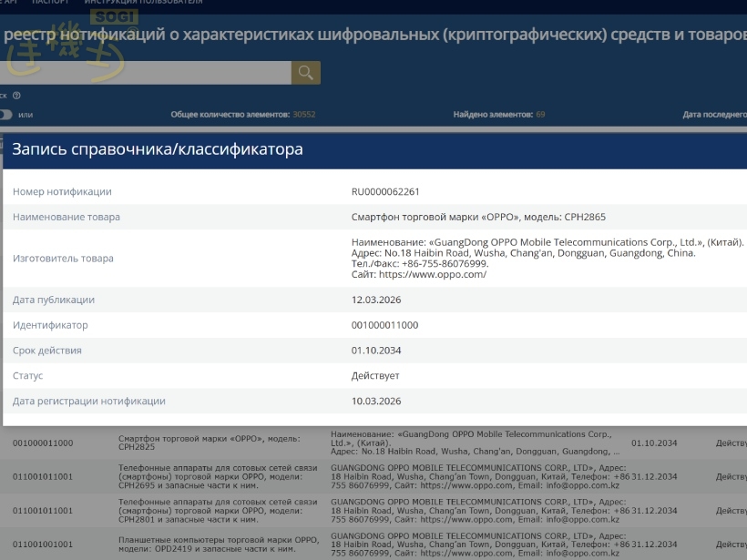This screenshot has height=560, width=747.
Task: Click the https://www.oppo.com/ site text
Action: tap(433, 274)
